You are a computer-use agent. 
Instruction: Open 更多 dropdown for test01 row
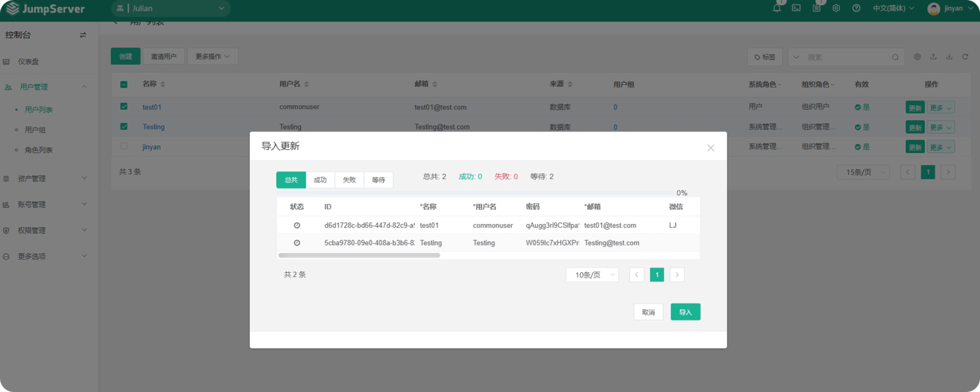941,108
